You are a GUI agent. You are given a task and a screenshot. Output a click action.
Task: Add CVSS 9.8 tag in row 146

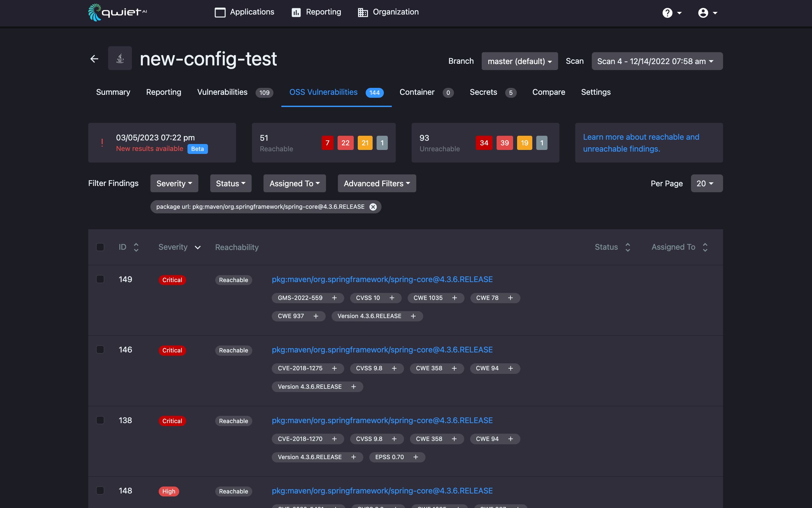point(394,368)
